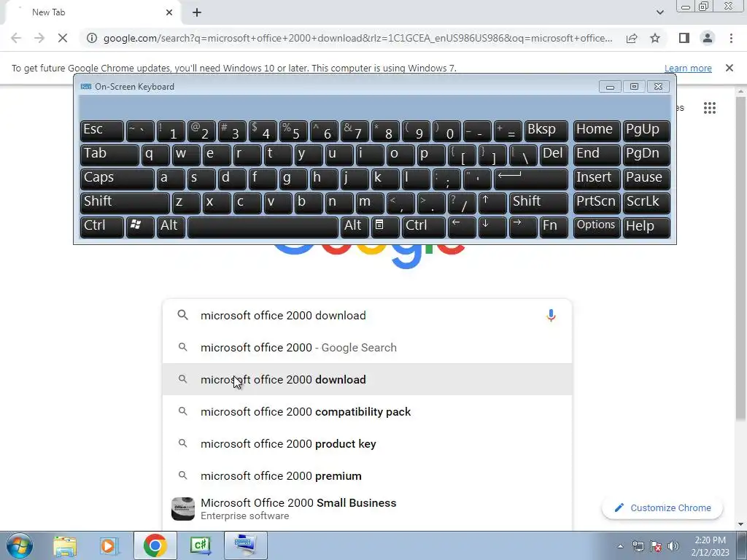The width and height of the screenshot is (747, 560).
Task: Toggle left Alt key on On-Screen Keyboard
Action: (x=171, y=227)
